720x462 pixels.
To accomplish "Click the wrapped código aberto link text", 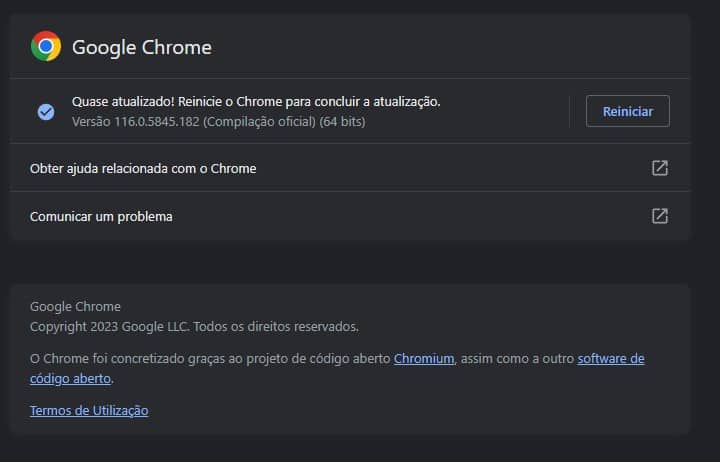I will point(70,379).
